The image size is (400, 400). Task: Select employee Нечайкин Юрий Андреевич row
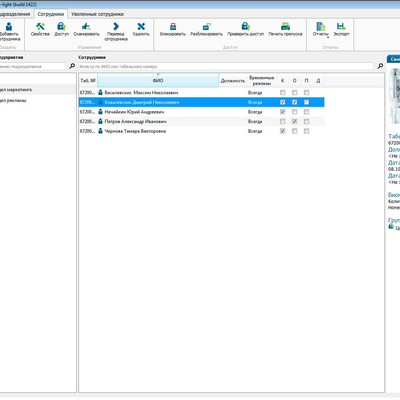pos(201,112)
